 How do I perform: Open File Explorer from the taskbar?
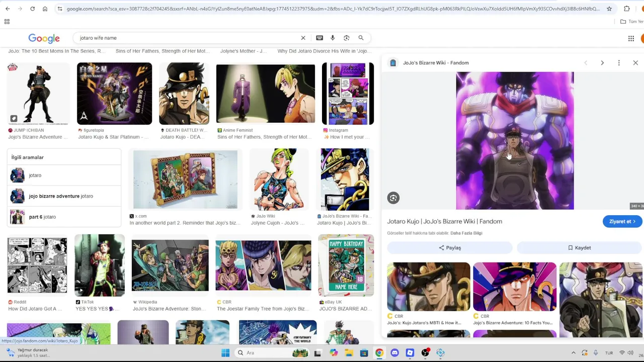(349, 353)
